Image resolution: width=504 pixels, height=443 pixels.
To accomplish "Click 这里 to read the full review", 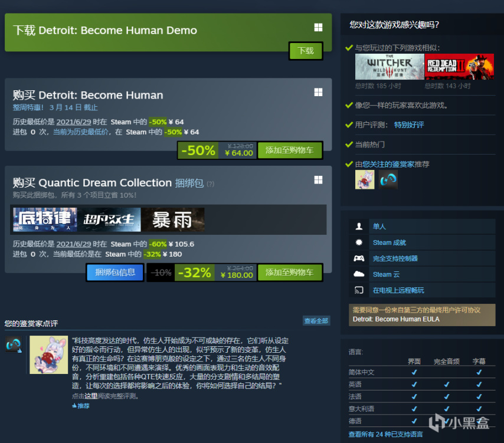I will (x=91, y=396).
